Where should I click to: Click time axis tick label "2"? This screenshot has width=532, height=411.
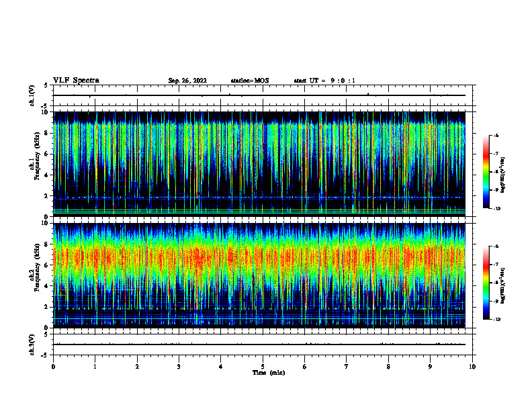(x=137, y=367)
